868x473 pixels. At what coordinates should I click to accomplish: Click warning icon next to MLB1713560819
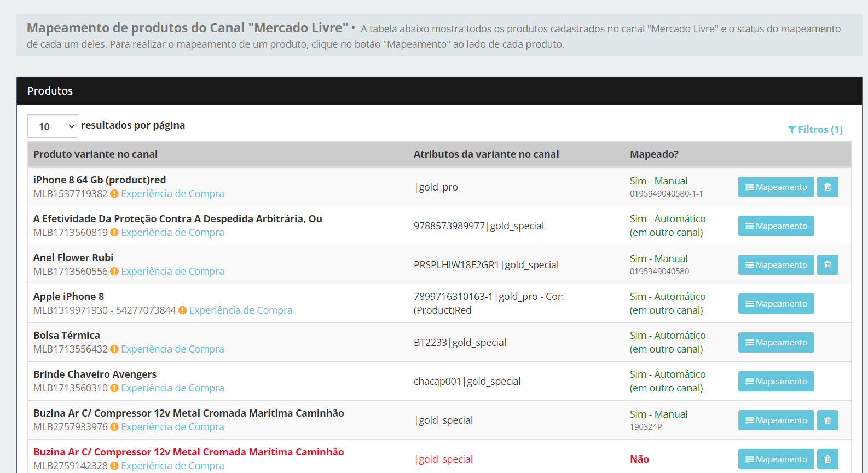114,233
